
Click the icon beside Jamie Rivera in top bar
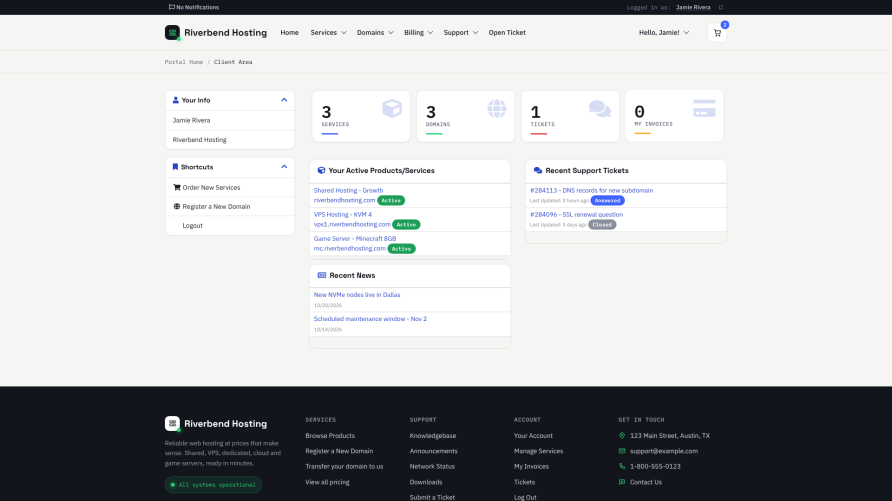point(721,7)
